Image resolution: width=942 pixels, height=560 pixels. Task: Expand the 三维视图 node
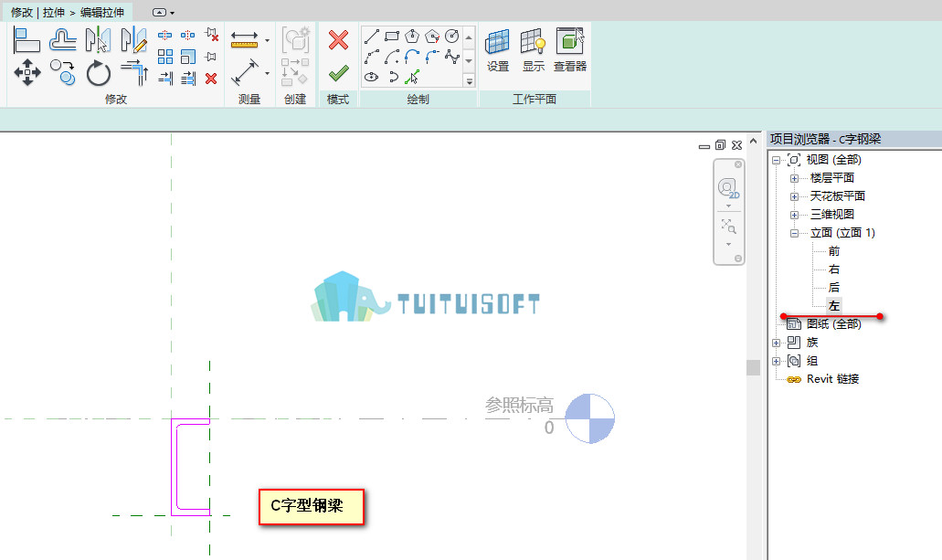tap(794, 215)
